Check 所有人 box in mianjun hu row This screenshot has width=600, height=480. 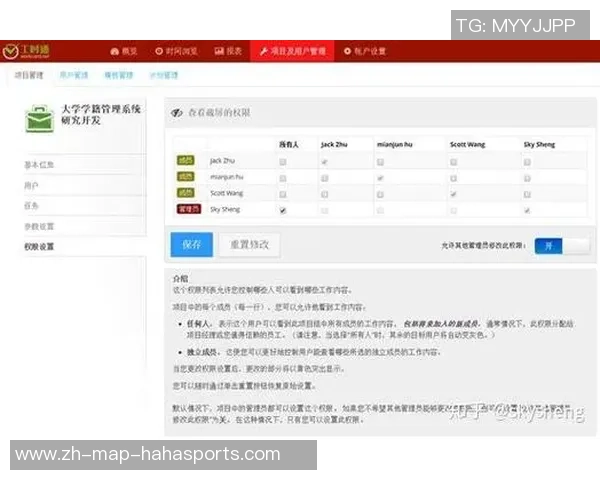click(x=283, y=178)
